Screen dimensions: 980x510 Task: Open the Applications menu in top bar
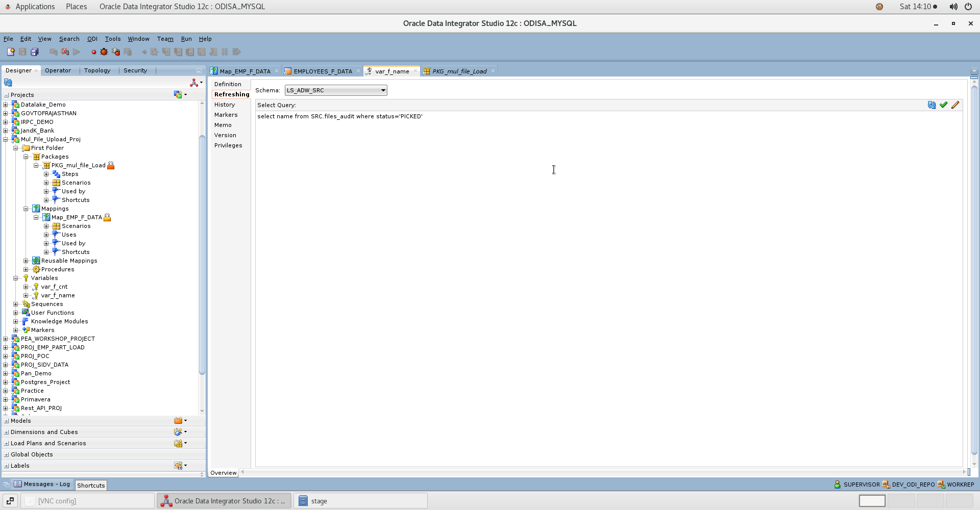click(x=35, y=7)
